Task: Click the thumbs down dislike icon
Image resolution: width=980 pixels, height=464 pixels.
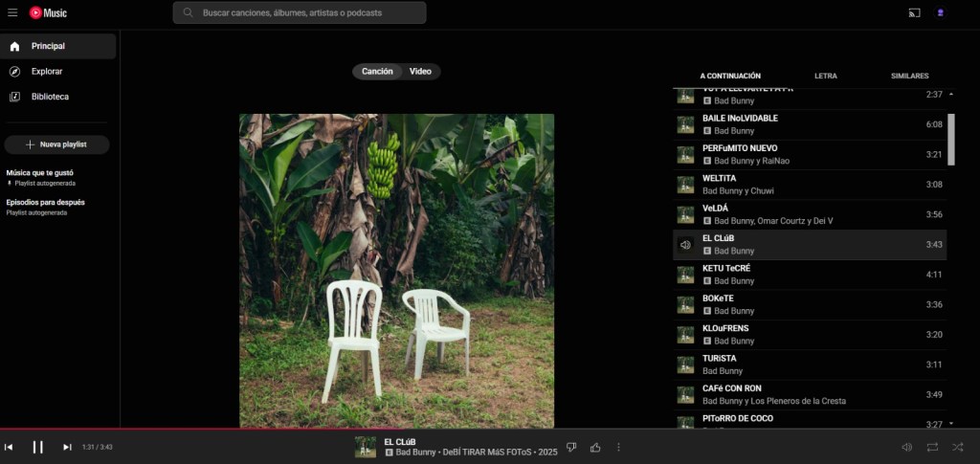Action: [571, 447]
